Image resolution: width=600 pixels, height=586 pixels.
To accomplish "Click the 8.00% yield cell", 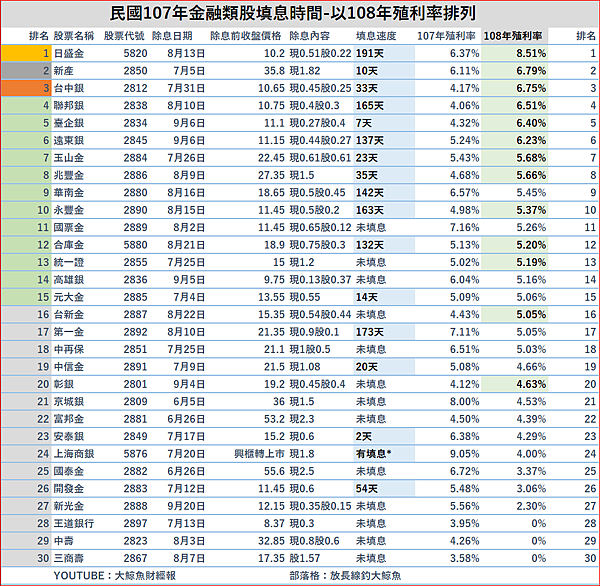I will click(x=465, y=402).
